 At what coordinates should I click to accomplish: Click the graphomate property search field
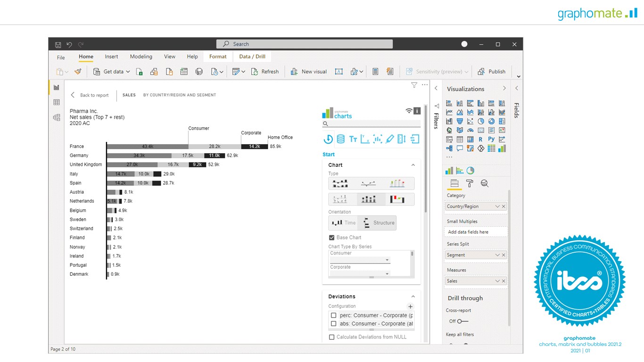372,124
